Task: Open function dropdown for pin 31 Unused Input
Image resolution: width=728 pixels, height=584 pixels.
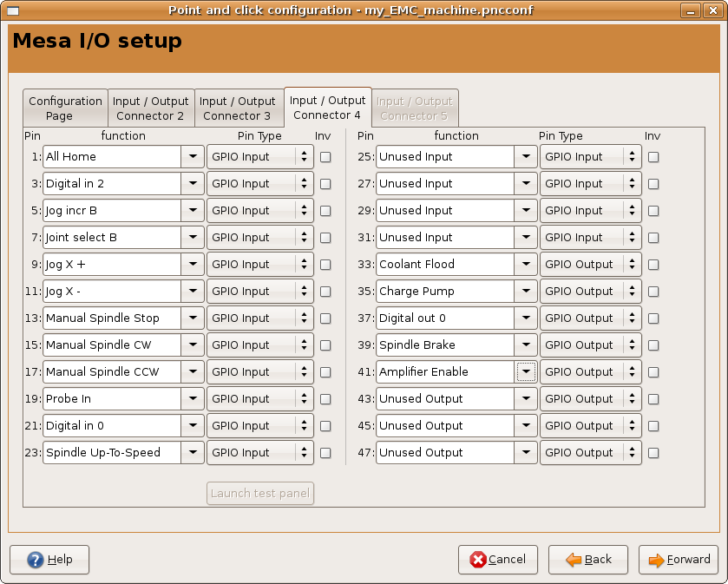Action: click(526, 237)
